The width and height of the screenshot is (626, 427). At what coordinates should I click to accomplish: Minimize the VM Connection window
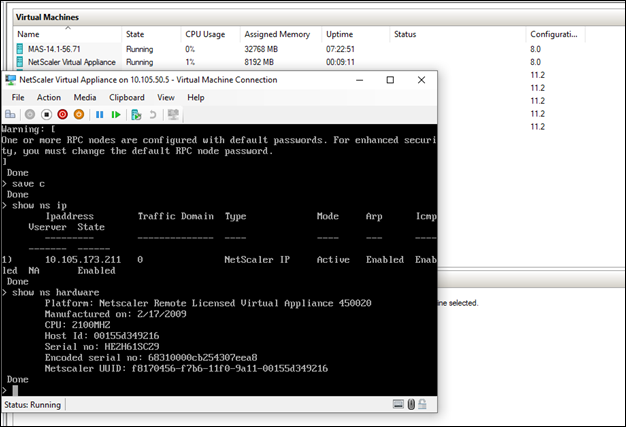point(359,80)
